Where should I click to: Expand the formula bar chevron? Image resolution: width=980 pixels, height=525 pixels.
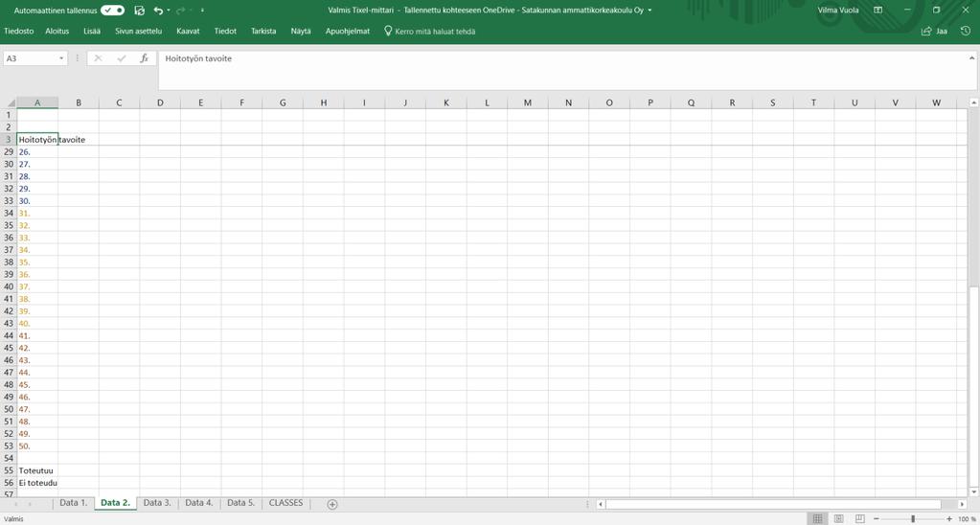click(x=972, y=58)
